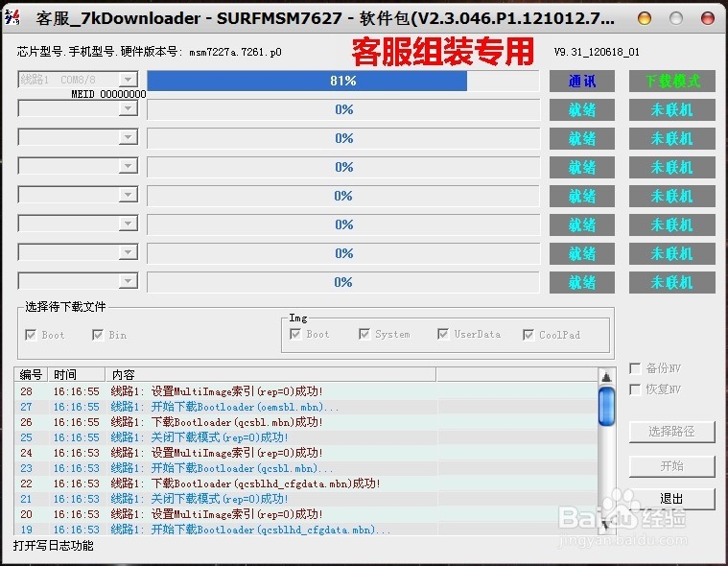Click the application logo icon in title bar
This screenshot has width=728, height=566.
[12, 16]
